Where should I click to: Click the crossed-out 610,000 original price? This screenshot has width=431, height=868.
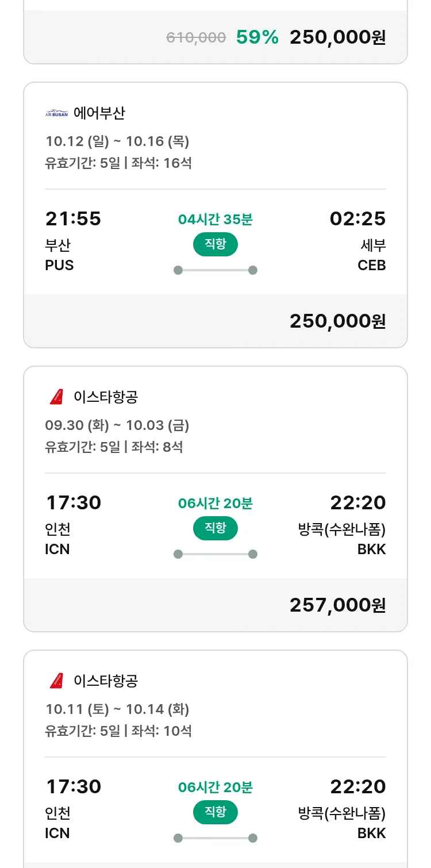(196, 38)
